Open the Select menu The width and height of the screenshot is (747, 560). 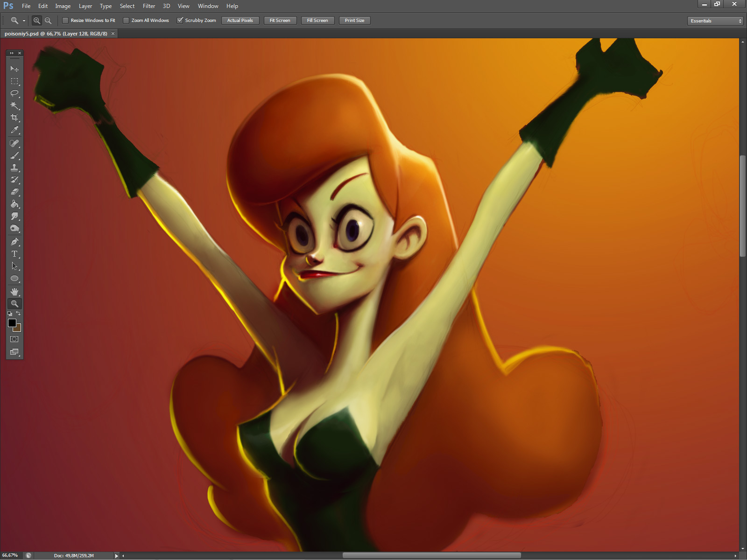tap(127, 6)
